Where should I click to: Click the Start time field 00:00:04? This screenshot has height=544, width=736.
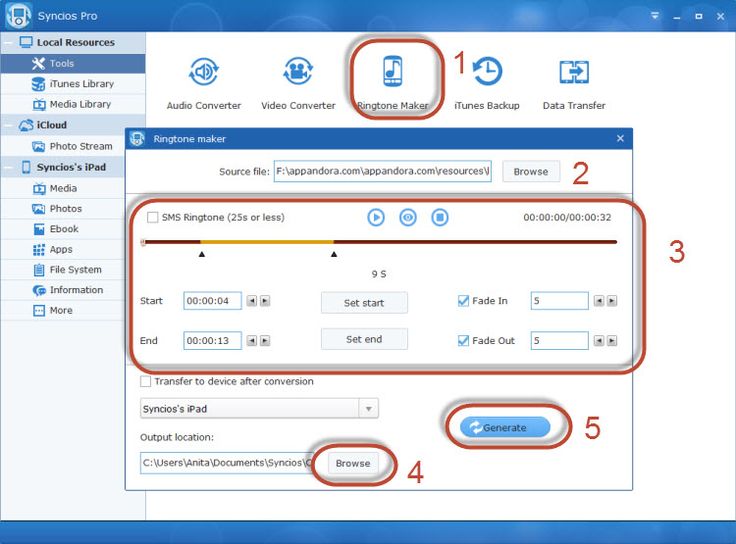pyautogui.click(x=213, y=301)
